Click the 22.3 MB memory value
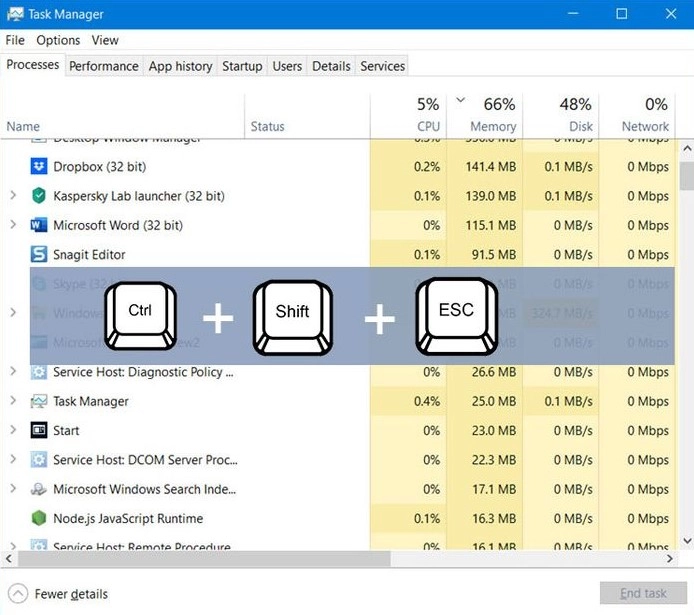 pos(494,460)
